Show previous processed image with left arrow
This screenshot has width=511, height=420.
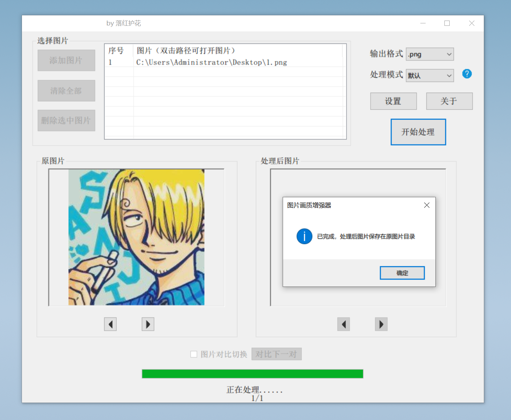click(343, 324)
